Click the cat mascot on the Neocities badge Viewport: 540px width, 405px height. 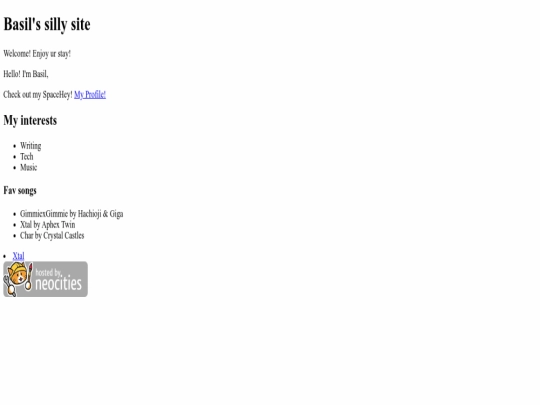[x=18, y=279]
